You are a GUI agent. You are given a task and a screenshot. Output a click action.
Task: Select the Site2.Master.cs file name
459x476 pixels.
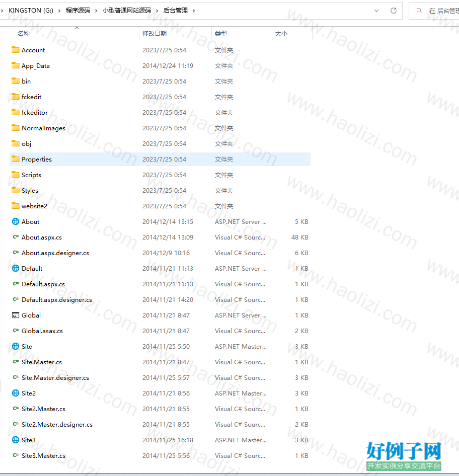(x=43, y=409)
